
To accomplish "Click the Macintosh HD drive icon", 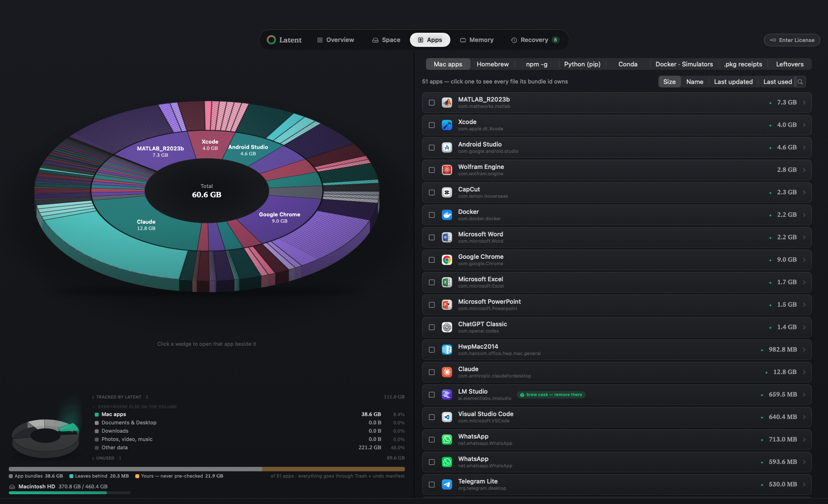I will coord(12,487).
